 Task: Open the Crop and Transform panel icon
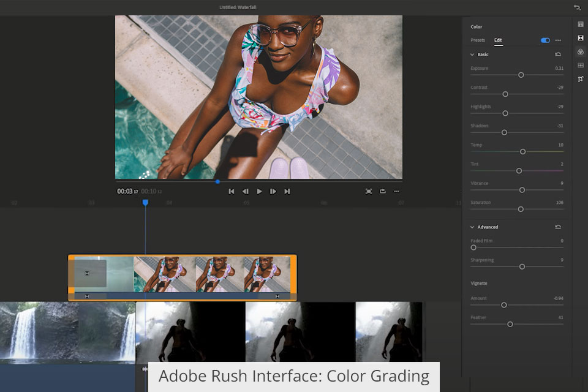click(581, 79)
